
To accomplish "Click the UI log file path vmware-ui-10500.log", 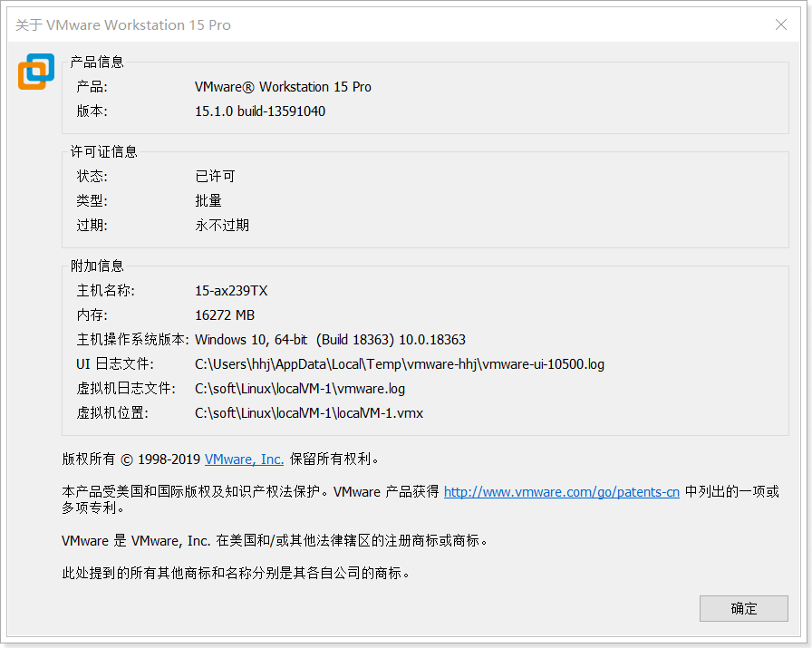I will pyautogui.click(x=400, y=364).
